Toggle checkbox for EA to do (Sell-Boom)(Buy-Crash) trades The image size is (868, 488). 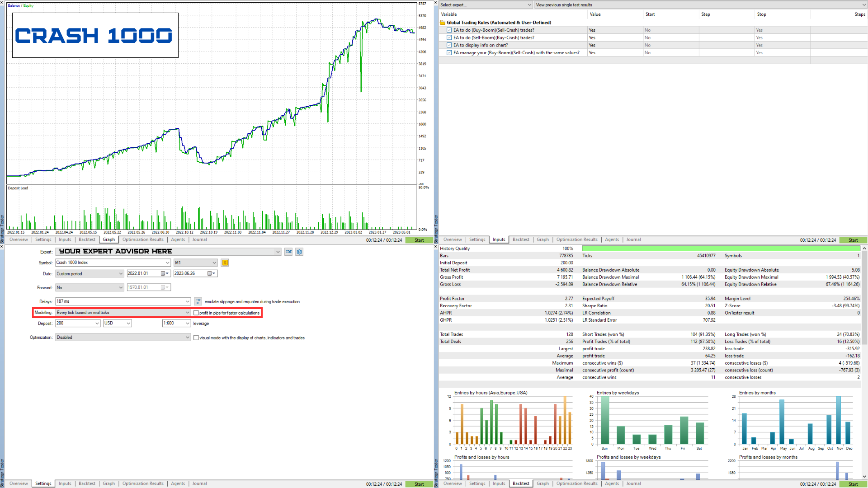(449, 38)
